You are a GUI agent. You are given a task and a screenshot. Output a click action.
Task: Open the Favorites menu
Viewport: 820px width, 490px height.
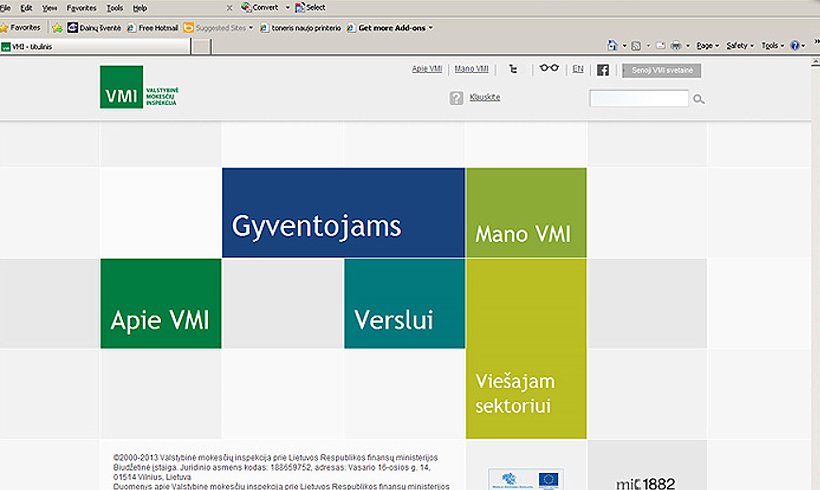82,8
